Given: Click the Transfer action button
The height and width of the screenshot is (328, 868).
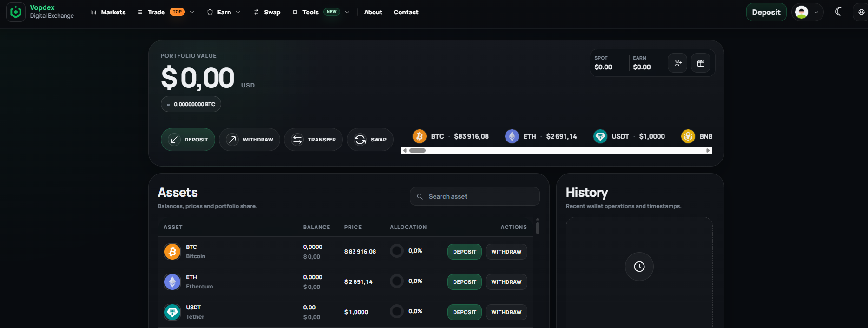Looking at the screenshot, I should (x=313, y=140).
